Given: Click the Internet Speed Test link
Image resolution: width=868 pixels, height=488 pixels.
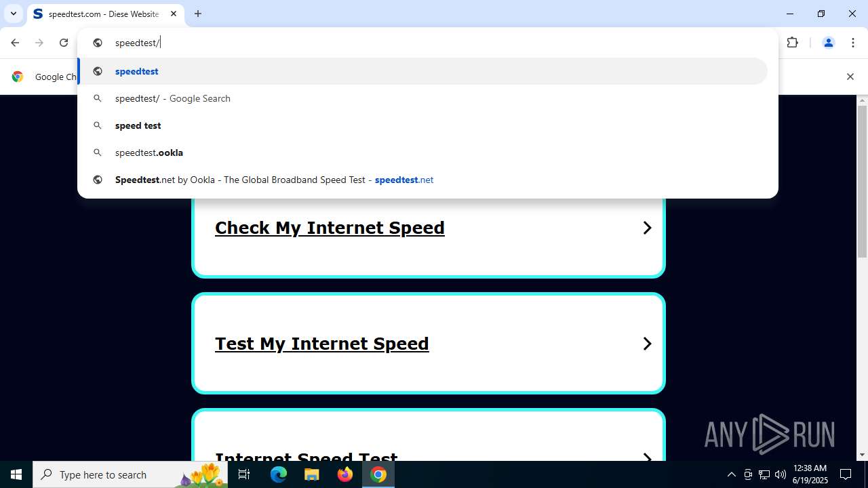Looking at the screenshot, I should point(307,455).
